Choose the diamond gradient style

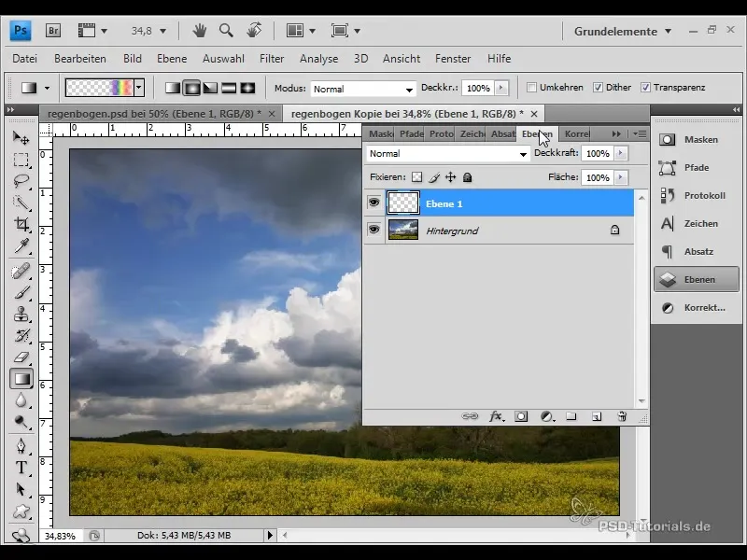[247, 88]
